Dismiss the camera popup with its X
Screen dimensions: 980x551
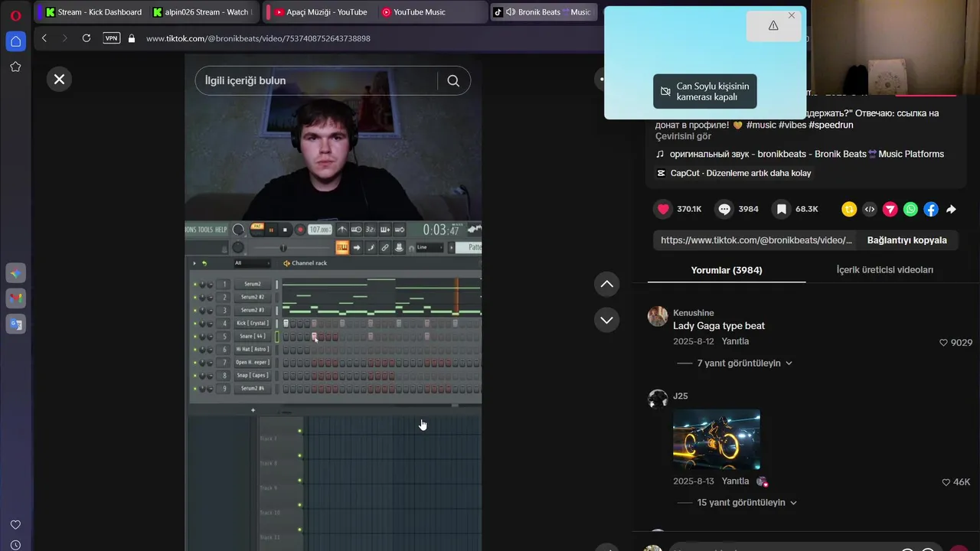coord(792,15)
